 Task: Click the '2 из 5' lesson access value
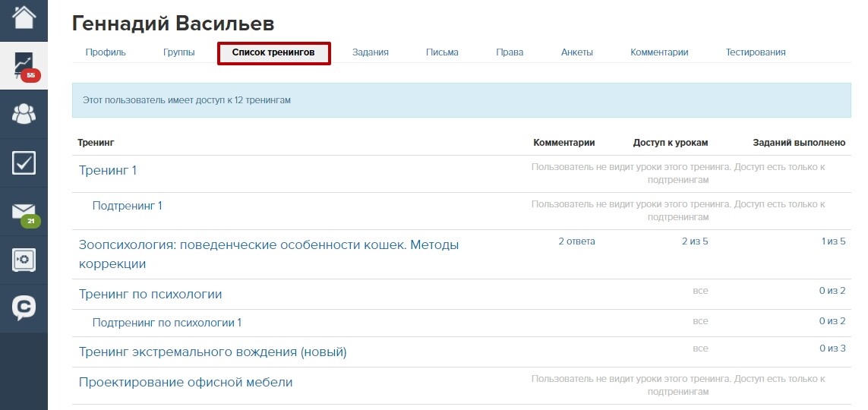[x=695, y=241]
